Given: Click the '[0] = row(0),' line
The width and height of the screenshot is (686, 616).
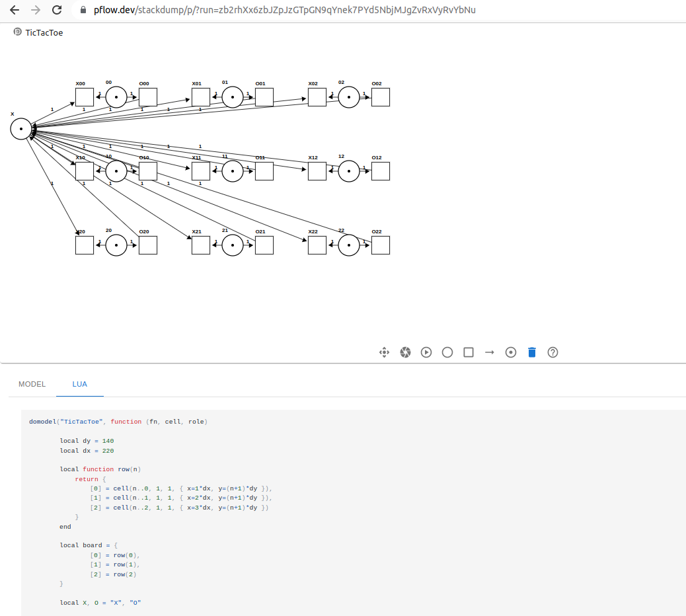Looking at the screenshot, I should point(114,555).
